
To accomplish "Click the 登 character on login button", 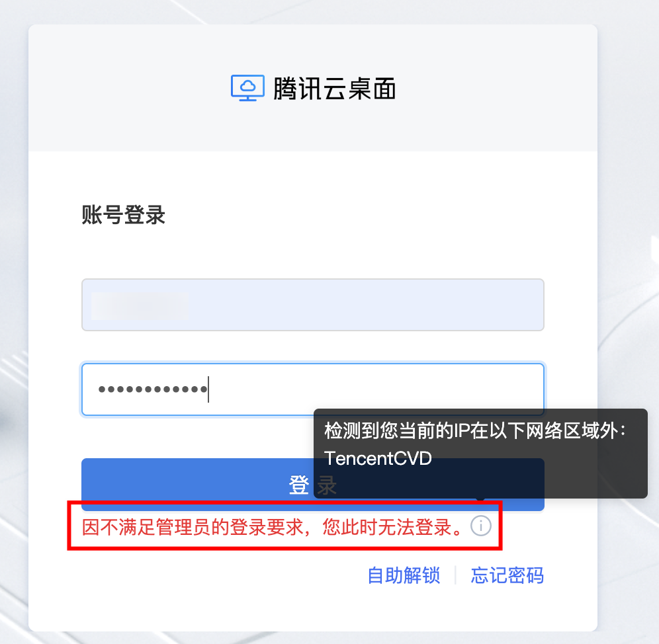I will point(299,485).
